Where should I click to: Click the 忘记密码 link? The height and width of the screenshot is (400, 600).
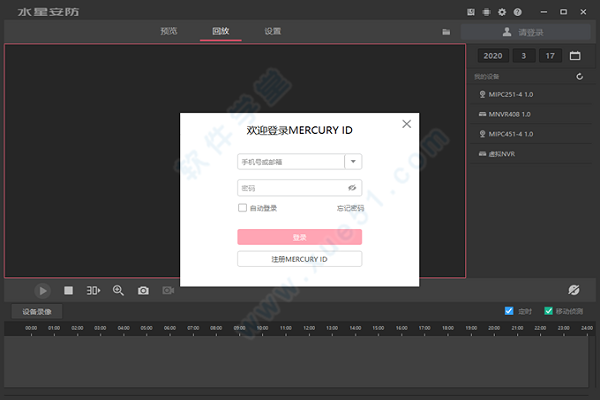[349, 208]
